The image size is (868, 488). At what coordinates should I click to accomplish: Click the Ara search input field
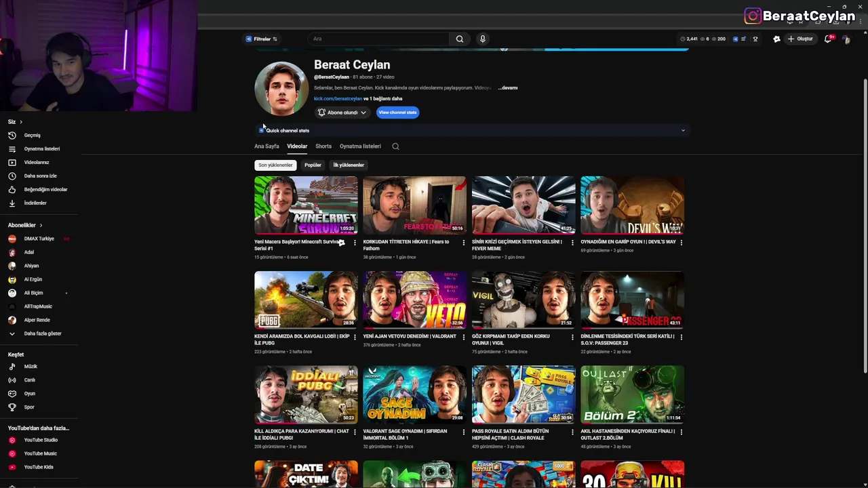pos(378,39)
